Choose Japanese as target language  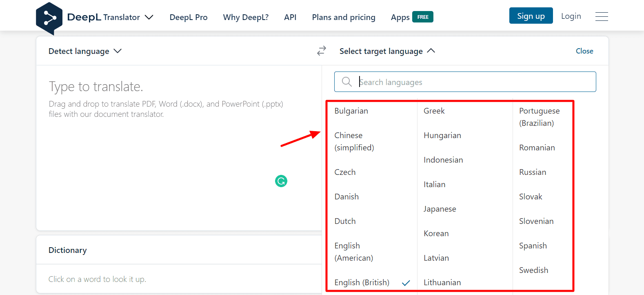440,209
